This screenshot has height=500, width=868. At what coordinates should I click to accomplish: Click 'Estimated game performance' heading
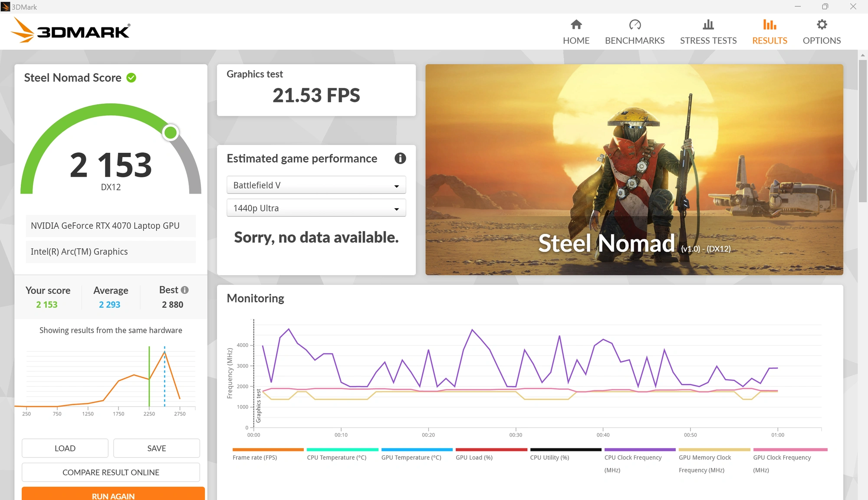coord(302,158)
